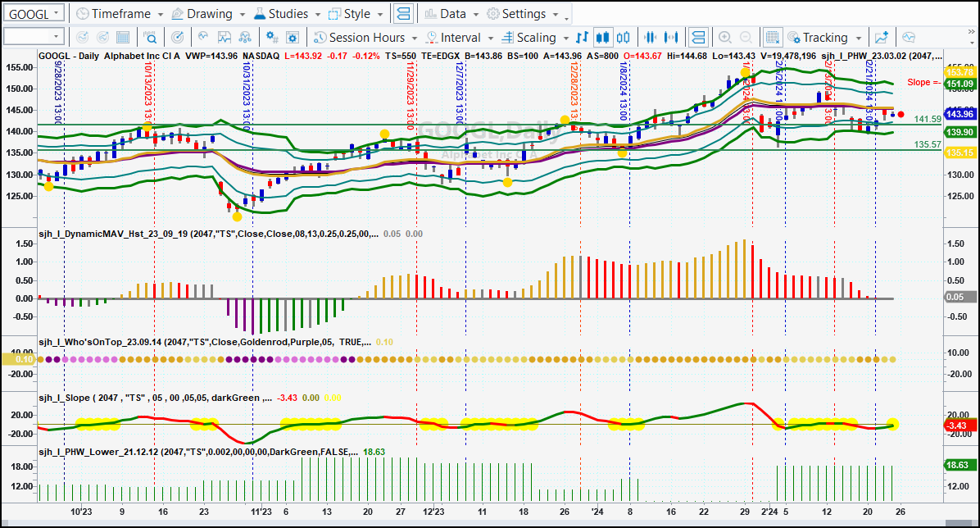
Task: Click the red 'Slope =-' chart label
Action: point(923,82)
